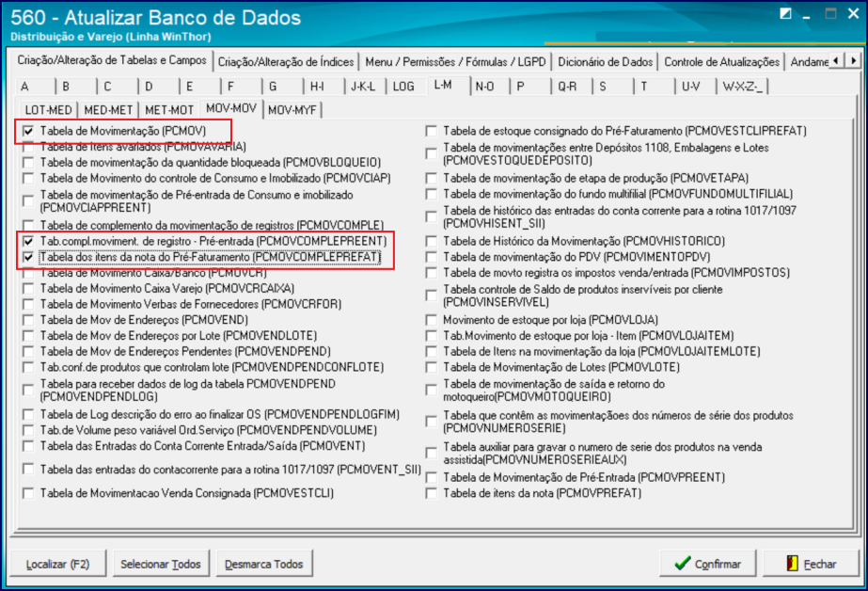Select the W-X-Z-_ letter tab

[742, 87]
